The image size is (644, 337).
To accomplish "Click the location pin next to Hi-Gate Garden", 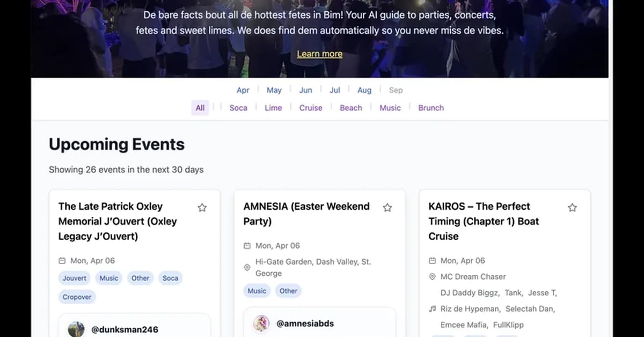I will (x=247, y=267).
